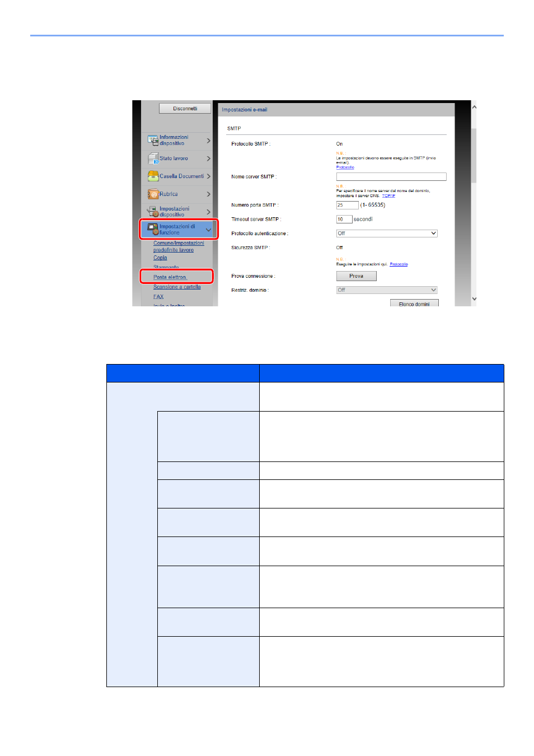Click the Rubrica address book icon

tap(153, 194)
